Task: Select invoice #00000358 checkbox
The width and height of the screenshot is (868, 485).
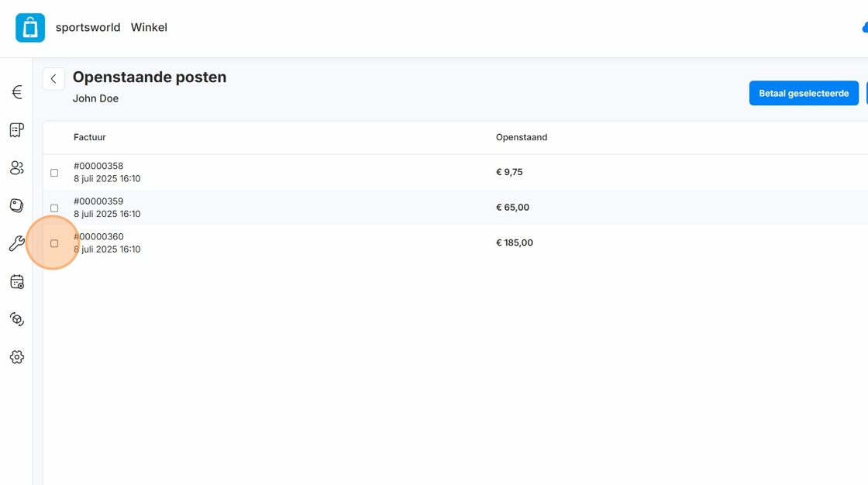Action: 54,173
